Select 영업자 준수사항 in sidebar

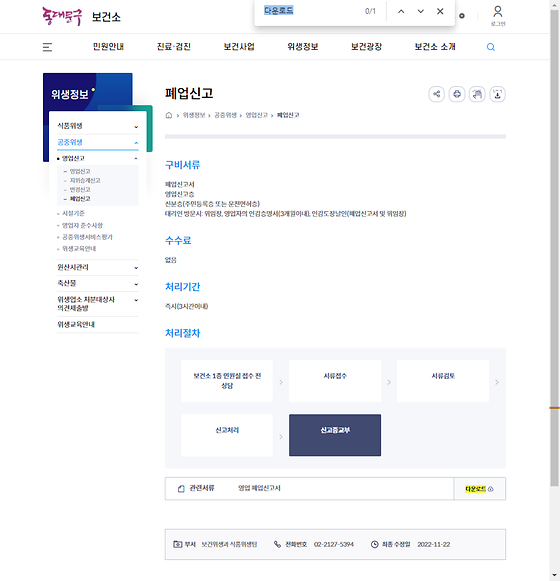(x=82, y=225)
